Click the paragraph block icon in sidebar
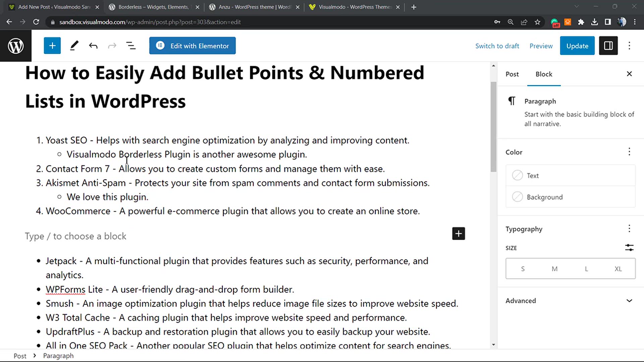The width and height of the screenshot is (644, 362). tap(512, 101)
